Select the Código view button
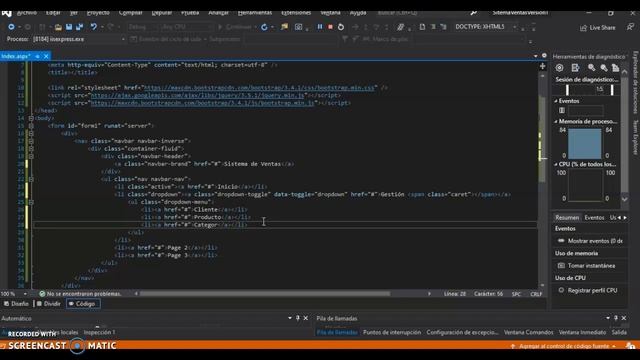 (83, 304)
